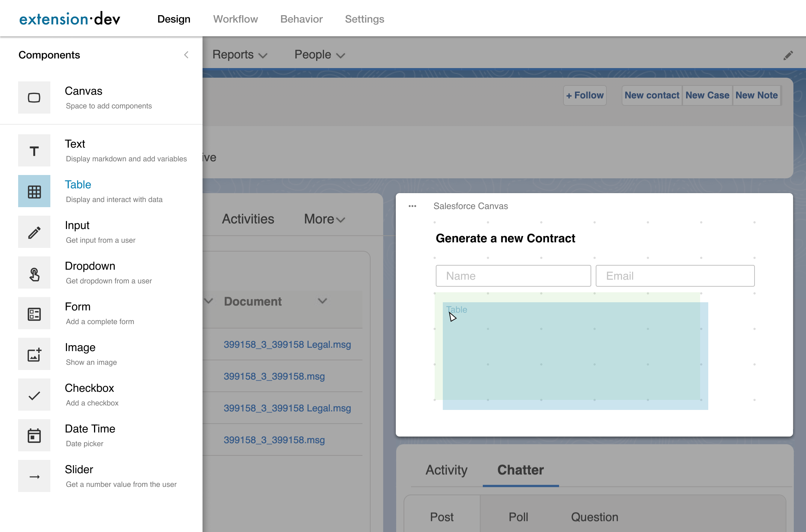Open the Workflow section
The image size is (806, 532).
(x=235, y=19)
